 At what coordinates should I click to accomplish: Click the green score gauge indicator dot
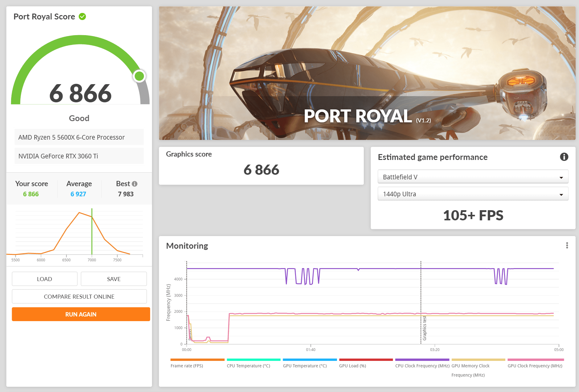139,76
